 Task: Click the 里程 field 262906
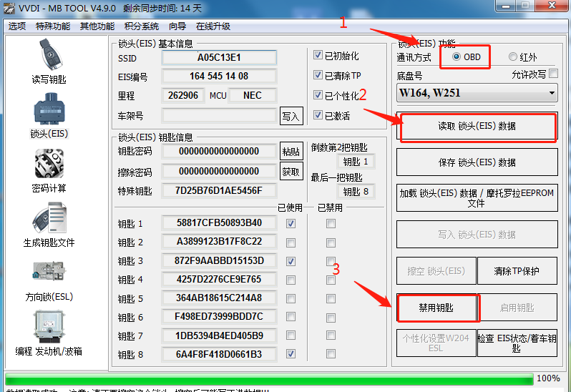pos(182,95)
